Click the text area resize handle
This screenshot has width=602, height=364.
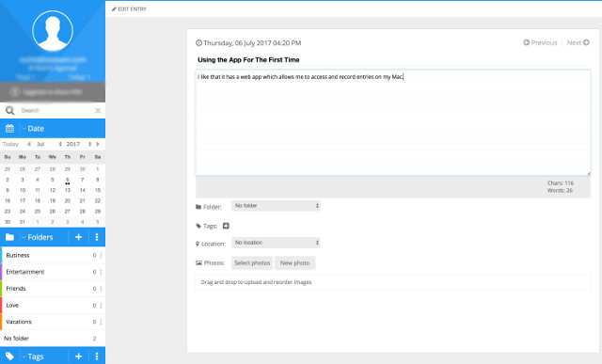[588, 174]
